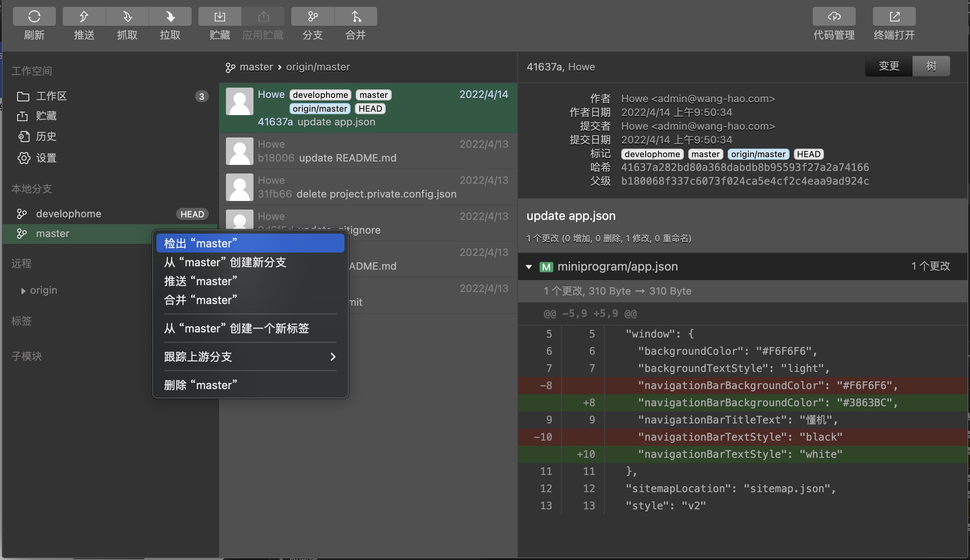This screenshot has height=560, width=970.
Task: Select commit 31fb66 delete project.private.config.json
Action: [368, 187]
